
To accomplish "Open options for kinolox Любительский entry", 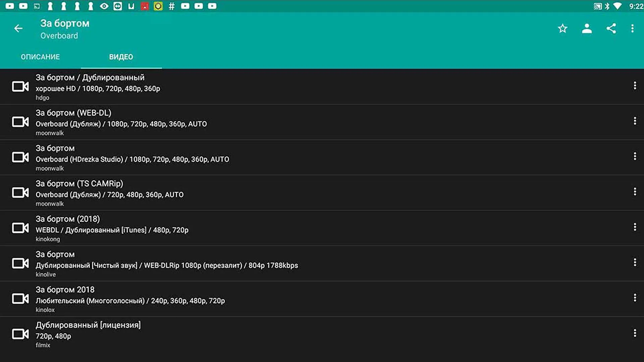I will point(635,298).
